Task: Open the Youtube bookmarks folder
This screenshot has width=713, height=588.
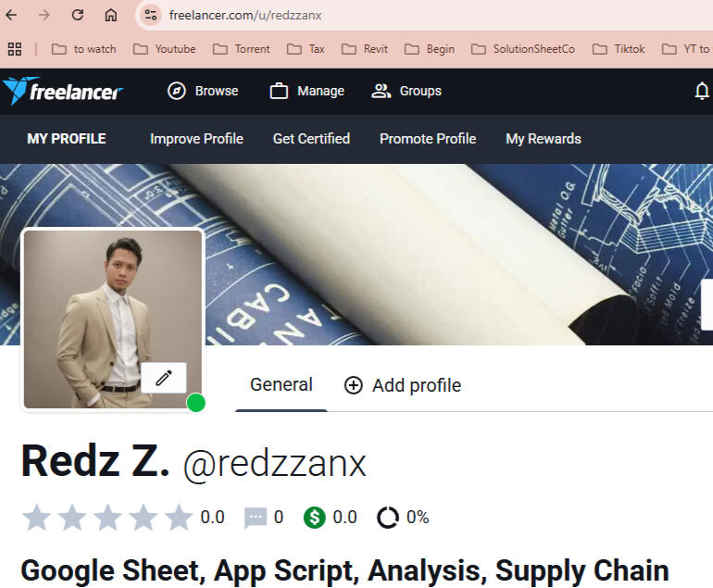Action: coord(165,49)
